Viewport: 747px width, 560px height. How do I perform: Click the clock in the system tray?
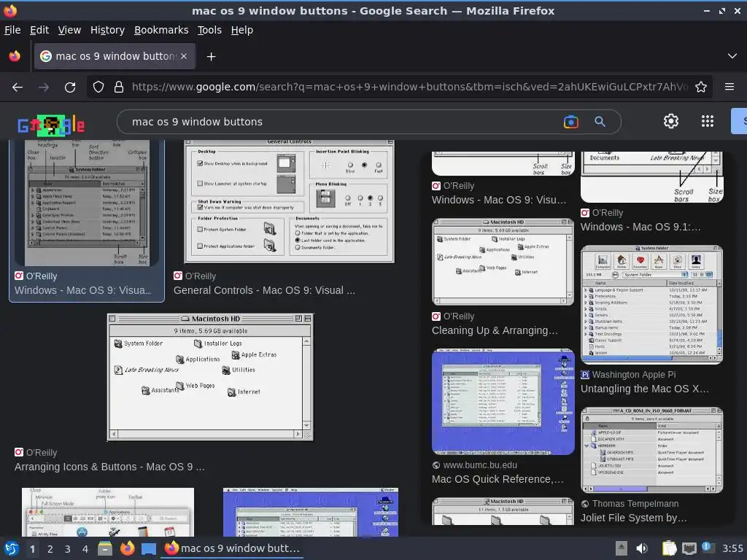[732, 548]
